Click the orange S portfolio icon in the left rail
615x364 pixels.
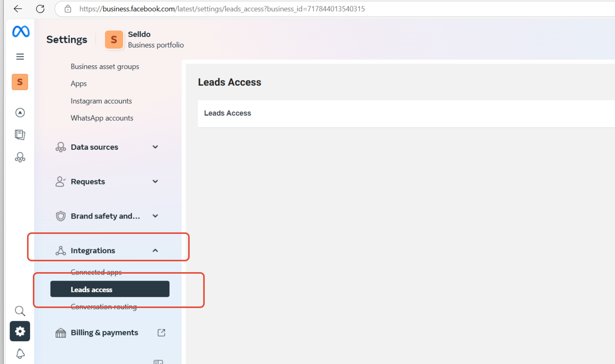tap(20, 82)
